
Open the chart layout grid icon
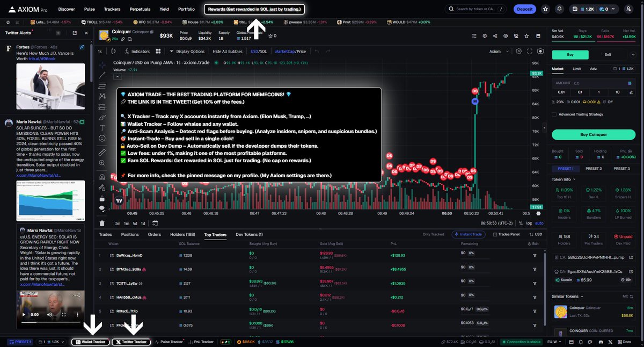click(158, 52)
